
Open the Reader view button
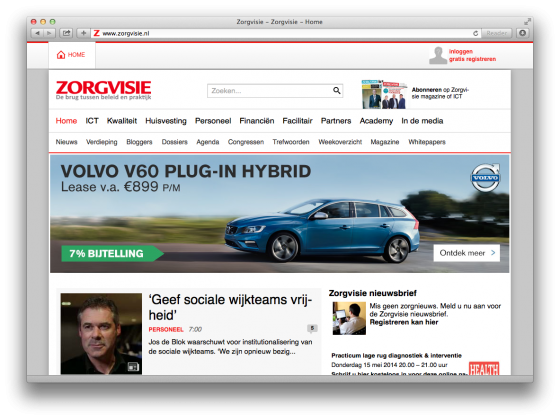(496, 33)
